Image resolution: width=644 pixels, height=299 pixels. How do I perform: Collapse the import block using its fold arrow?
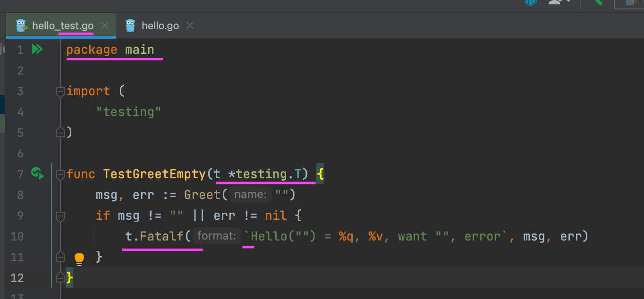click(60, 92)
